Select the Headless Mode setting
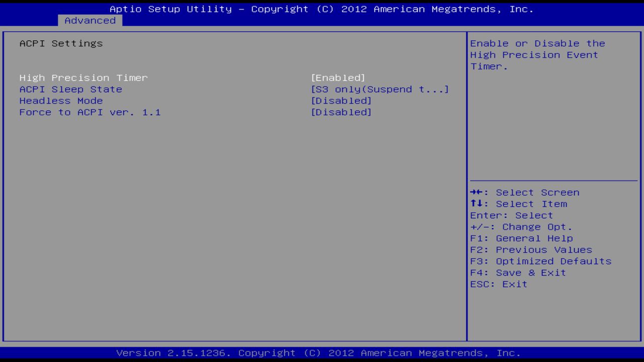This screenshot has height=362, width=644. click(61, 101)
